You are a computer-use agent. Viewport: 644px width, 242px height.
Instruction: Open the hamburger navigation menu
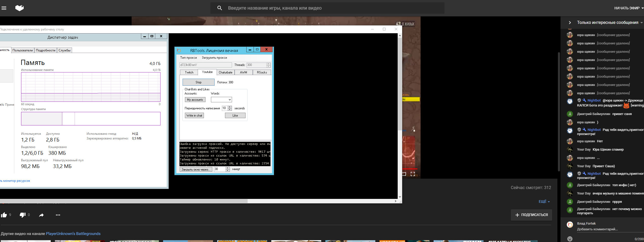(4, 8)
